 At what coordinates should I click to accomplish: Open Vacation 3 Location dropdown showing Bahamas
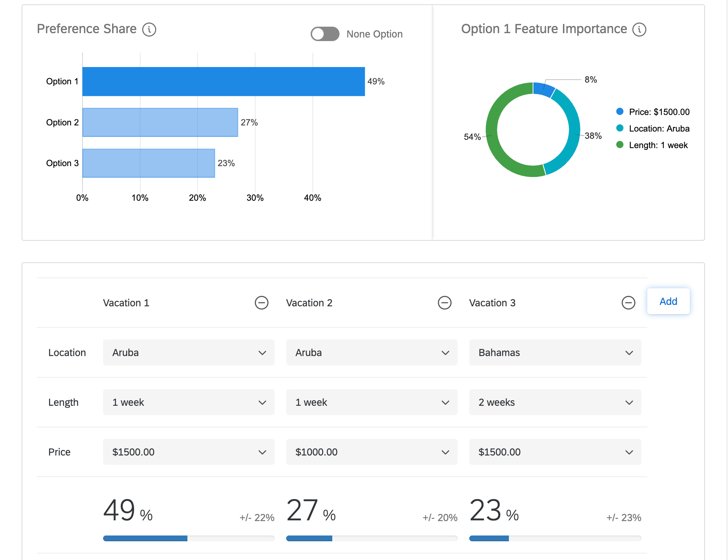(555, 352)
